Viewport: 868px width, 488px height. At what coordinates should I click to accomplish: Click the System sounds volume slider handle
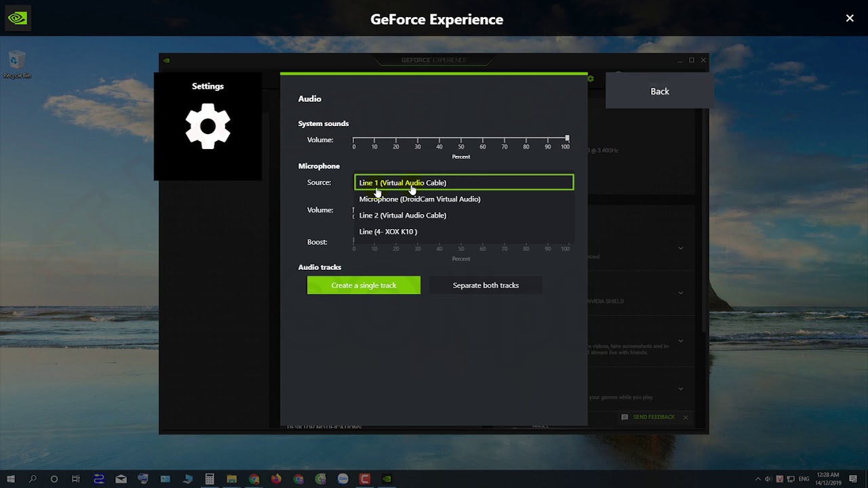567,138
